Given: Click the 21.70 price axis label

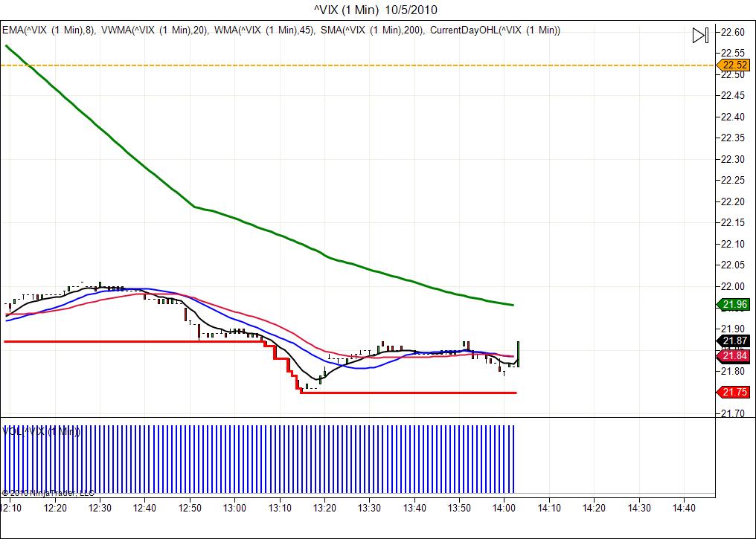Looking at the screenshot, I should (732, 413).
